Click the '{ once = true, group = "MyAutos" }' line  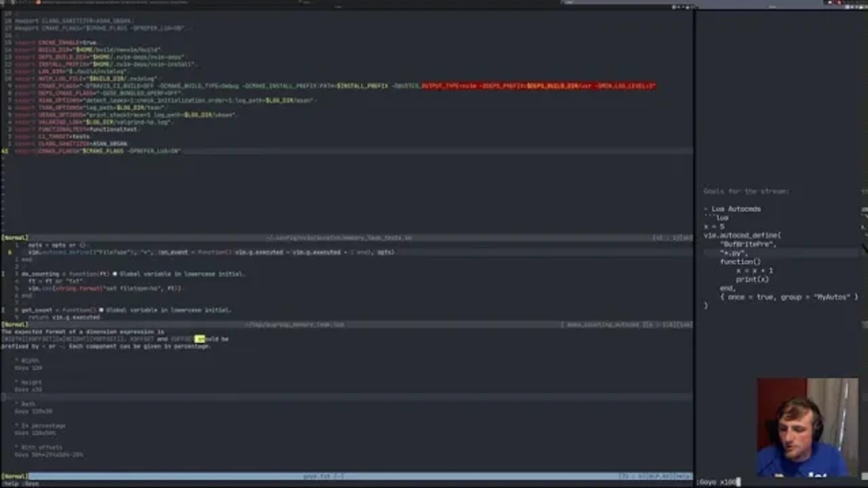point(789,297)
